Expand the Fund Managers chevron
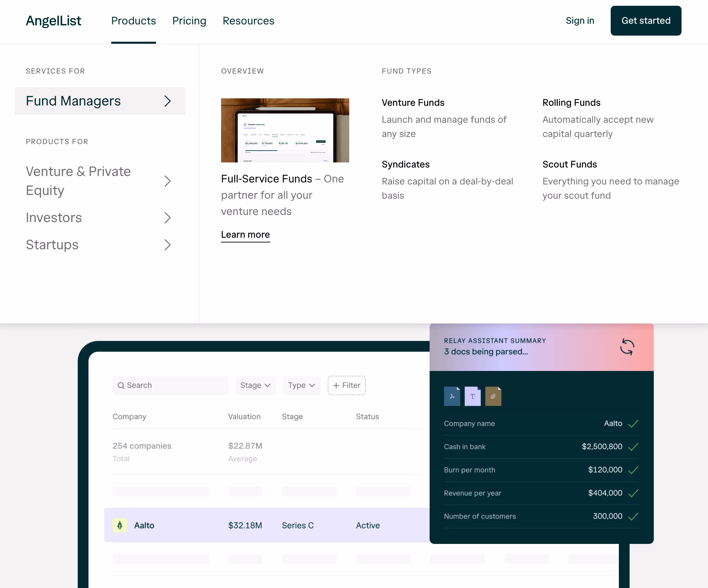708x588 pixels. [168, 101]
